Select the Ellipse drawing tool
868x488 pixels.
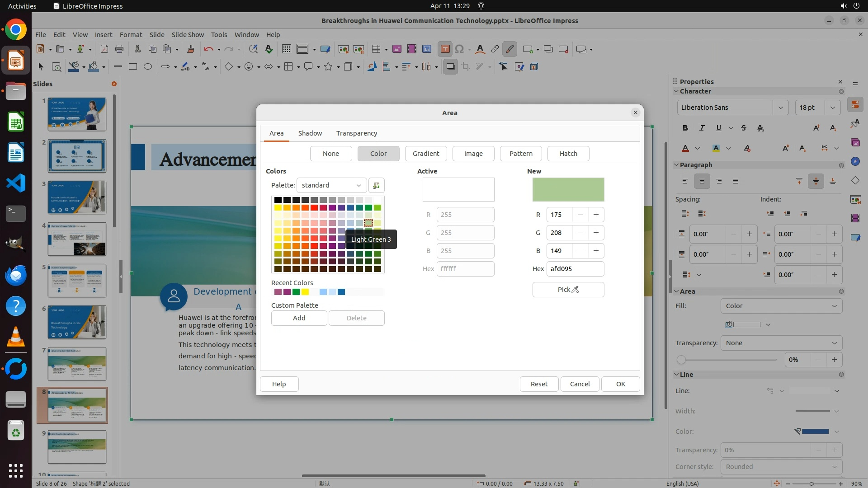coord(148,66)
